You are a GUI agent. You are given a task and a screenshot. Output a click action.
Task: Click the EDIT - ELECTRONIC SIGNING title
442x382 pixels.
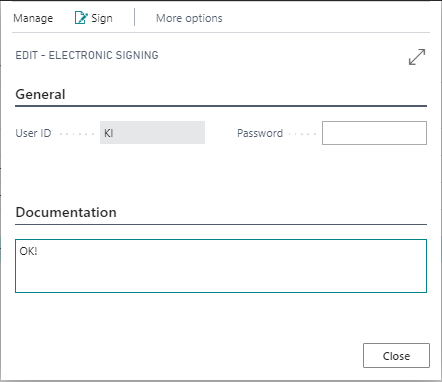[87, 55]
